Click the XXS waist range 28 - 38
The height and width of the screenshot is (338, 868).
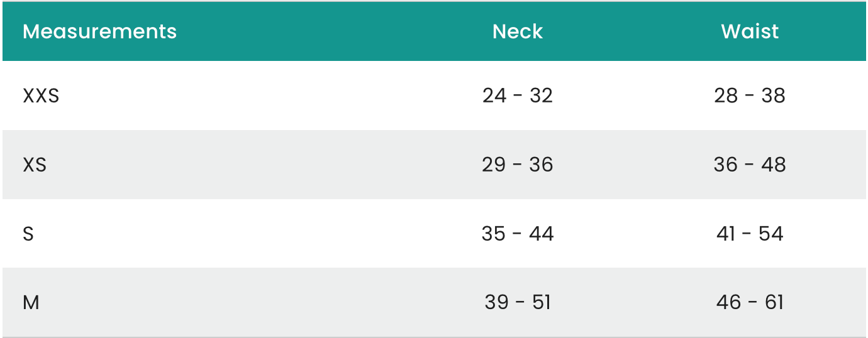(x=750, y=95)
